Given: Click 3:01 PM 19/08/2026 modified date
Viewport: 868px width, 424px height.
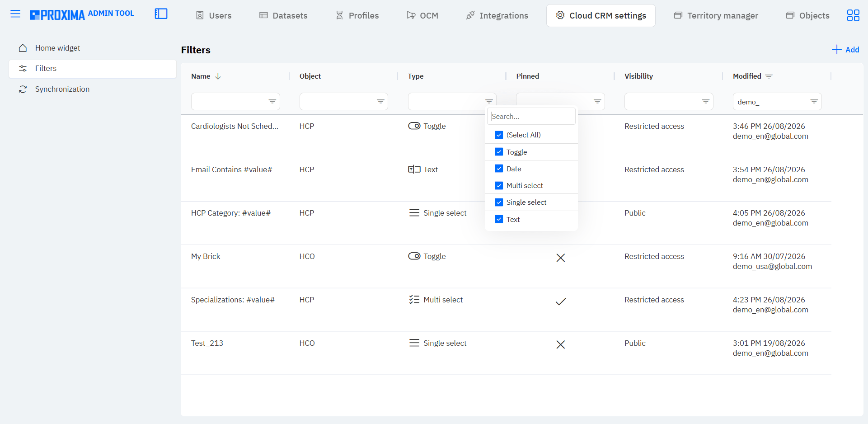Looking at the screenshot, I should click(769, 343).
